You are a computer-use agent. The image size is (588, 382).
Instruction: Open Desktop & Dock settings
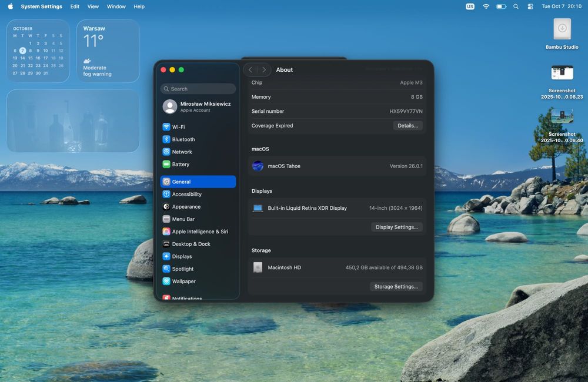pos(198,244)
